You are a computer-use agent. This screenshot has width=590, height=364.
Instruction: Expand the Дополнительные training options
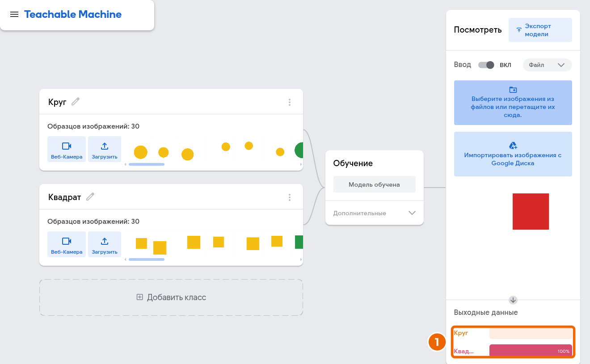[x=374, y=213]
